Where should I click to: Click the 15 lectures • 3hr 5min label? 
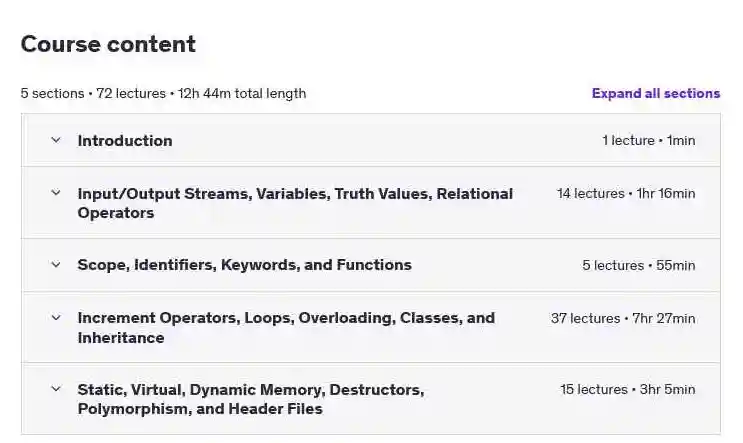pyautogui.click(x=628, y=389)
